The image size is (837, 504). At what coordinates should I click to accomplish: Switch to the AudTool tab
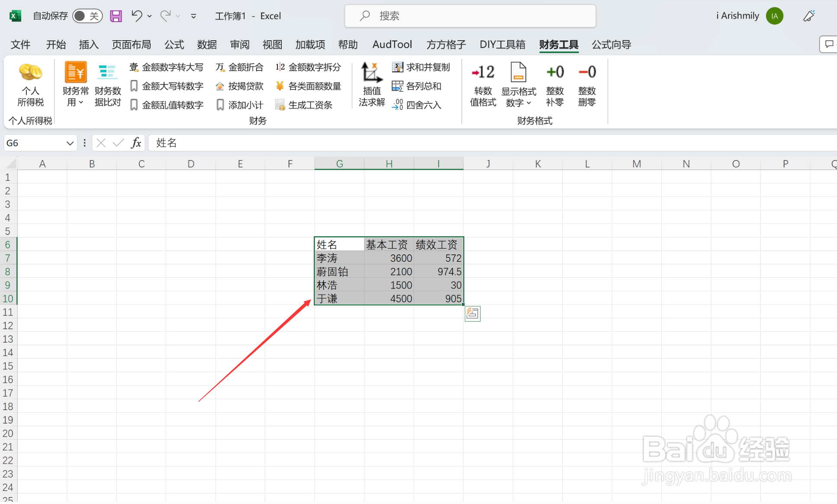(x=392, y=45)
